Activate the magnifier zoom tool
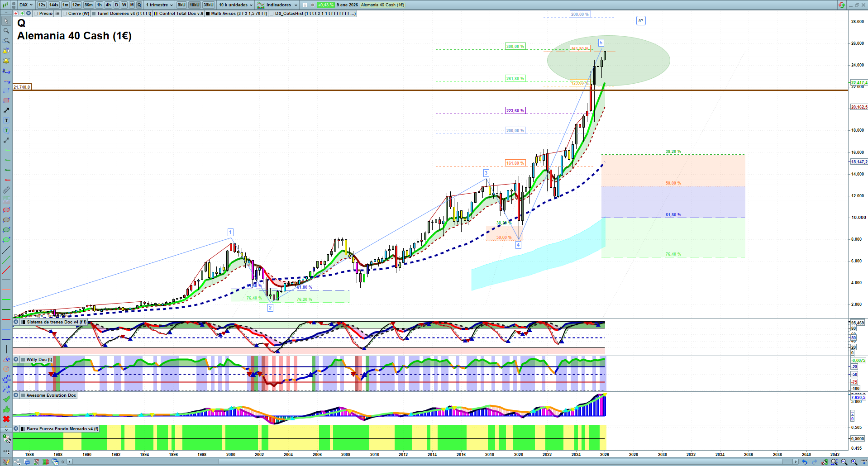Image resolution: width=868 pixels, height=466 pixels. point(6,31)
